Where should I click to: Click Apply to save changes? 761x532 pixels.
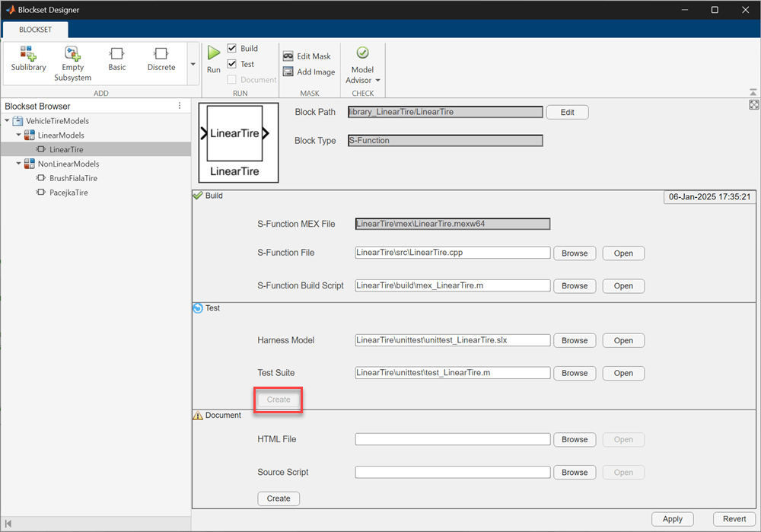coord(672,519)
